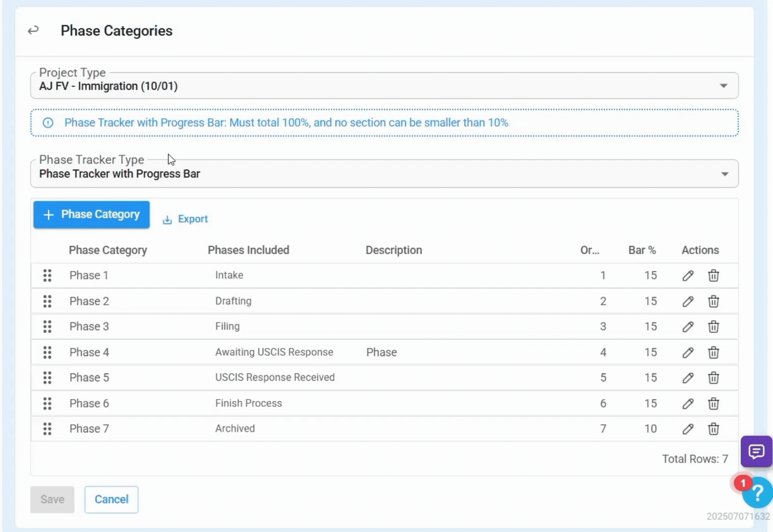773x532 pixels.
Task: Edit Phase 5 with pencil icon
Action: pyautogui.click(x=688, y=378)
